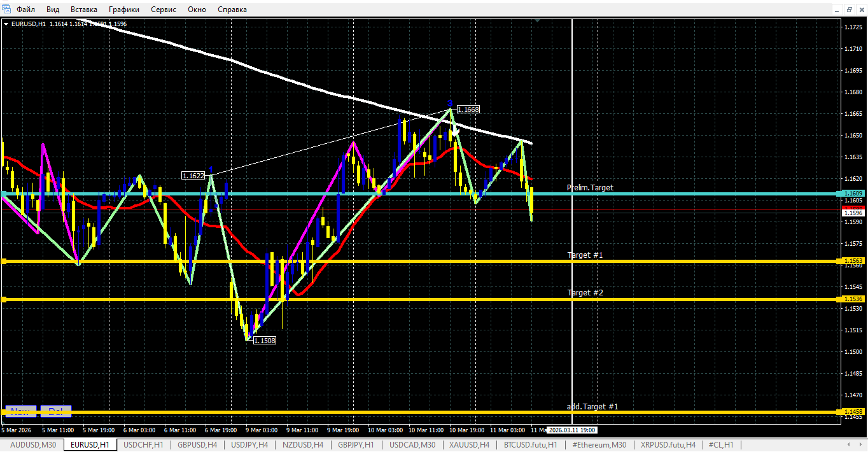Click the wave number 3 marker
Image resolution: width=868 pixels, height=452 pixels.
coord(450,102)
